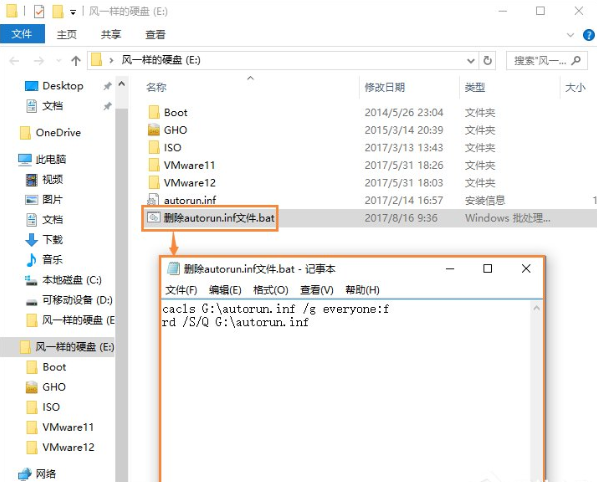The height and width of the screenshot is (482, 597).
Task: Click the 2017/8/16 9:36 date cell
Action: point(401,218)
